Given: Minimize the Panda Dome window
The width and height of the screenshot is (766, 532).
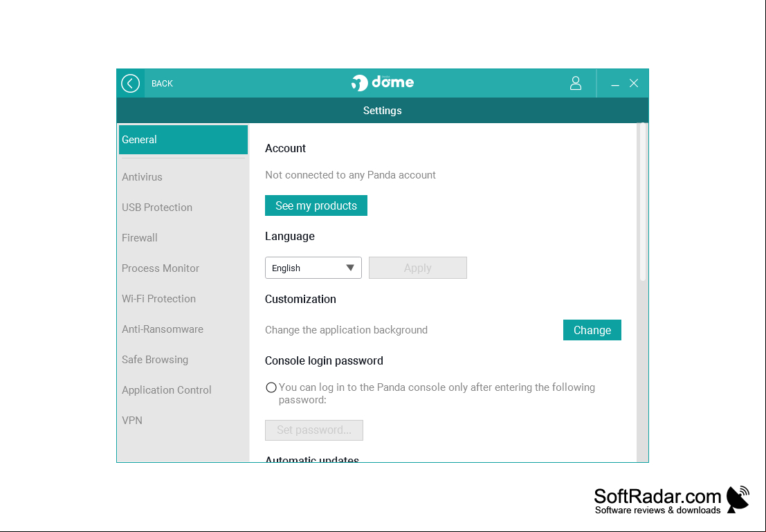Looking at the screenshot, I should 615,84.
